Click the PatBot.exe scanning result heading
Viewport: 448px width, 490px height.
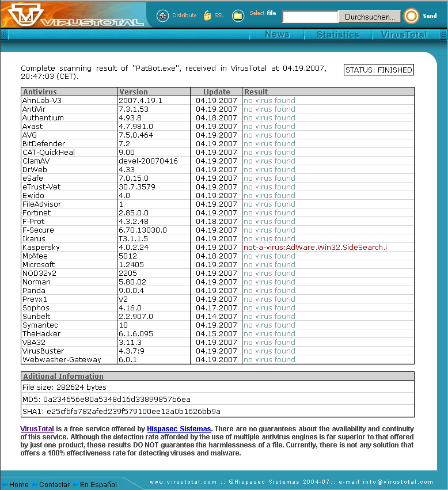point(174,72)
